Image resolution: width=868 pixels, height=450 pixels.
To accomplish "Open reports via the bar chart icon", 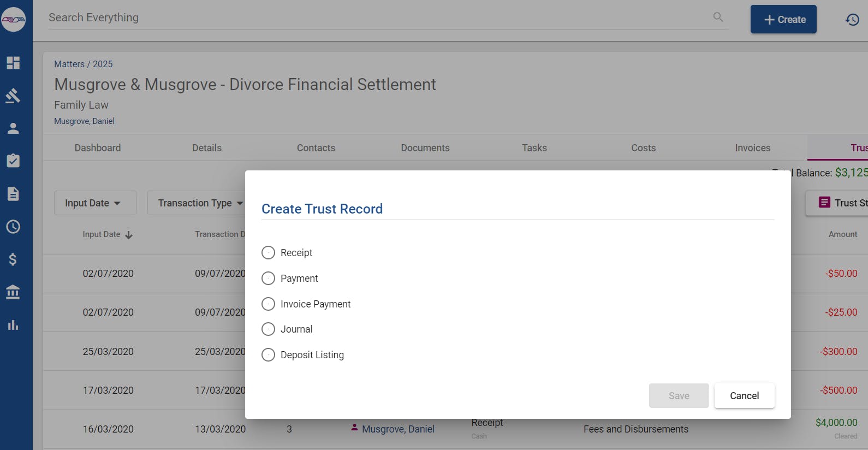I will coord(13,325).
